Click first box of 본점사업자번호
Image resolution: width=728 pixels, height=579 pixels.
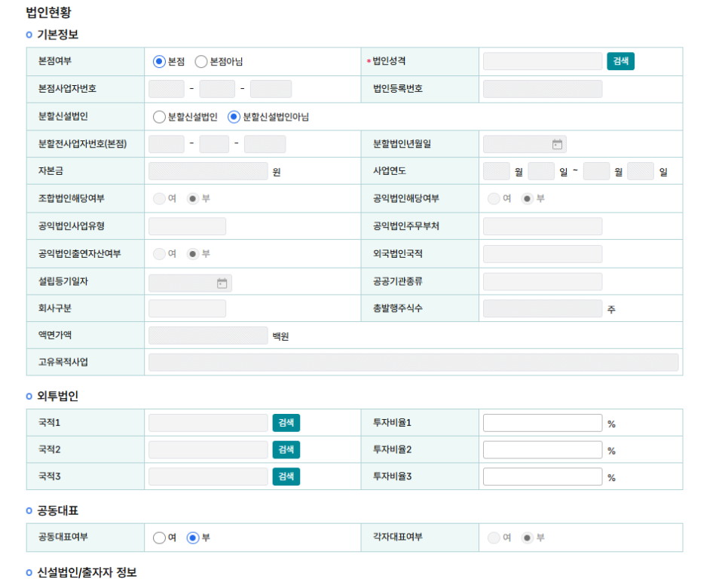pos(167,89)
